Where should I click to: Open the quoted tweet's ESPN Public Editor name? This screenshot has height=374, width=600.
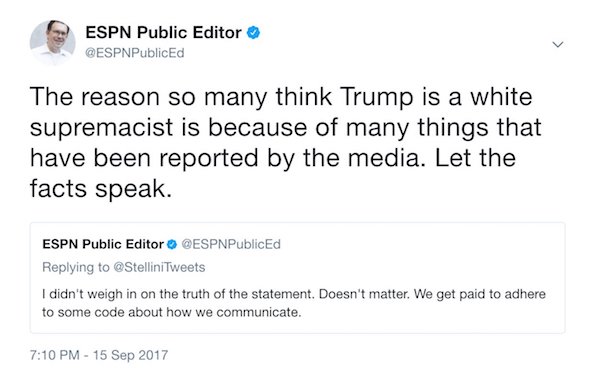click(x=103, y=244)
